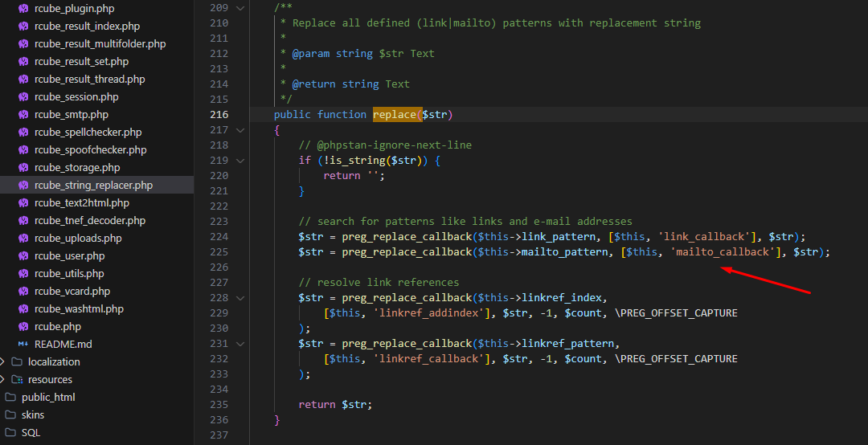Click folder icon of skins

click(10, 415)
